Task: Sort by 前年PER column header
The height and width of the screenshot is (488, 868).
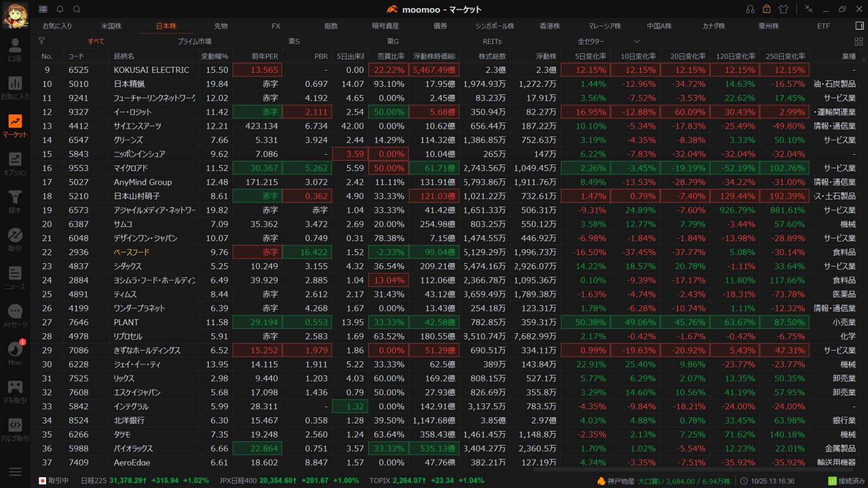Action: [x=265, y=56]
